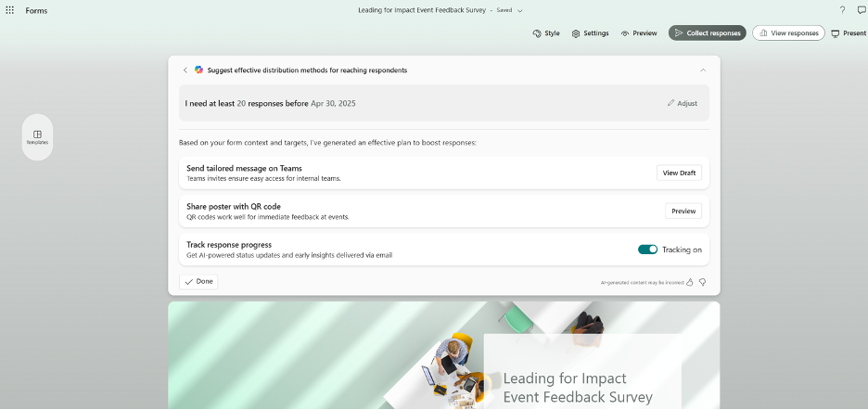Click View Draft for Teams message
This screenshot has height=410, width=868.
[x=679, y=173]
